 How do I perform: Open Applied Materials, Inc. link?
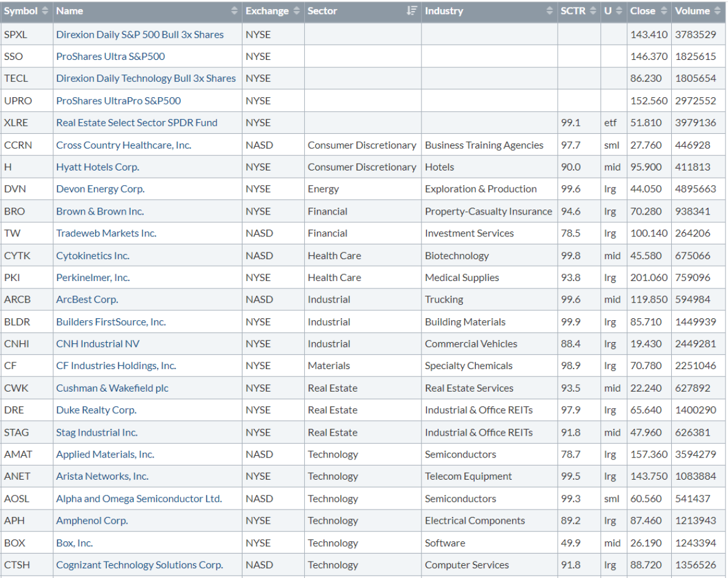point(105,454)
